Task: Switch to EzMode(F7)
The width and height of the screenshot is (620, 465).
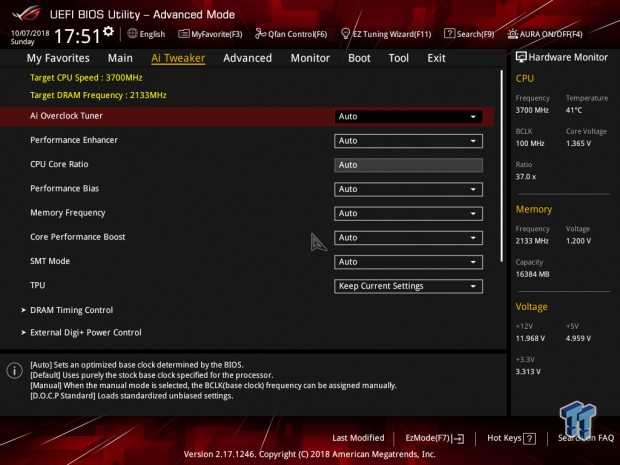Action: coord(435,438)
